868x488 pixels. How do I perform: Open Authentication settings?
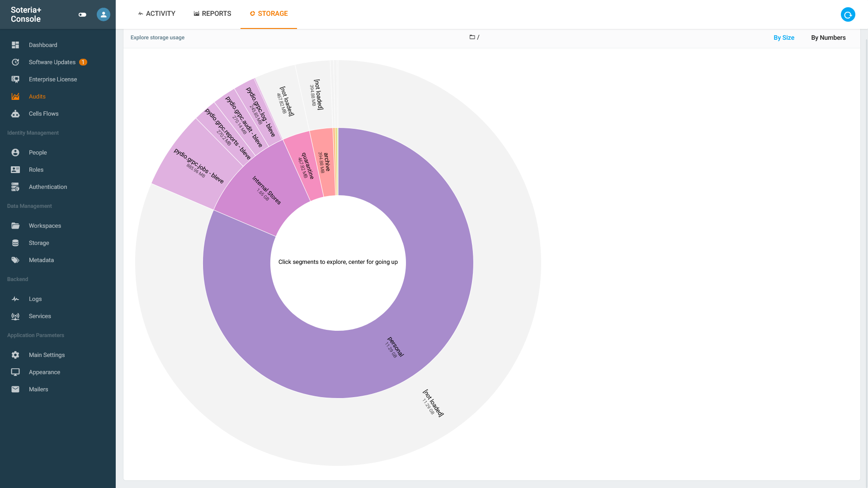(47, 187)
